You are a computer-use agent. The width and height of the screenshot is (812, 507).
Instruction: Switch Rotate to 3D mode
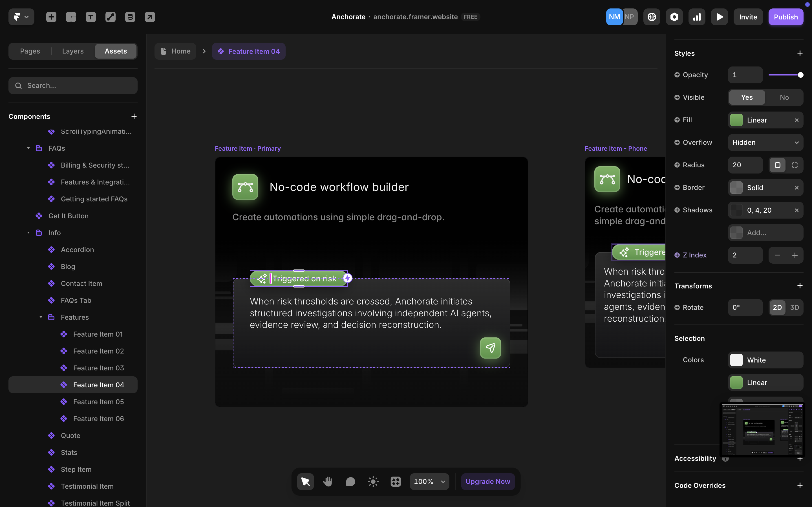click(795, 308)
